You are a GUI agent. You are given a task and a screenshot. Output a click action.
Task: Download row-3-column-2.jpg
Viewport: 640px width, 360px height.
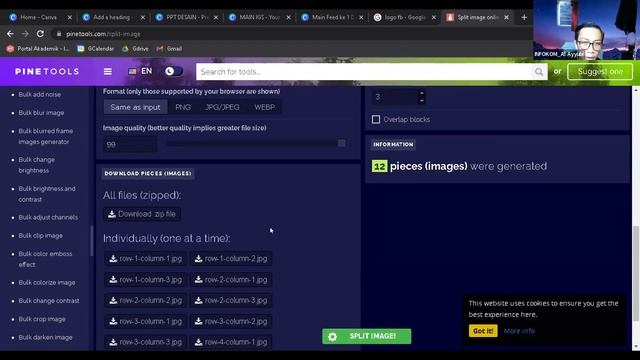pyautogui.click(x=231, y=321)
